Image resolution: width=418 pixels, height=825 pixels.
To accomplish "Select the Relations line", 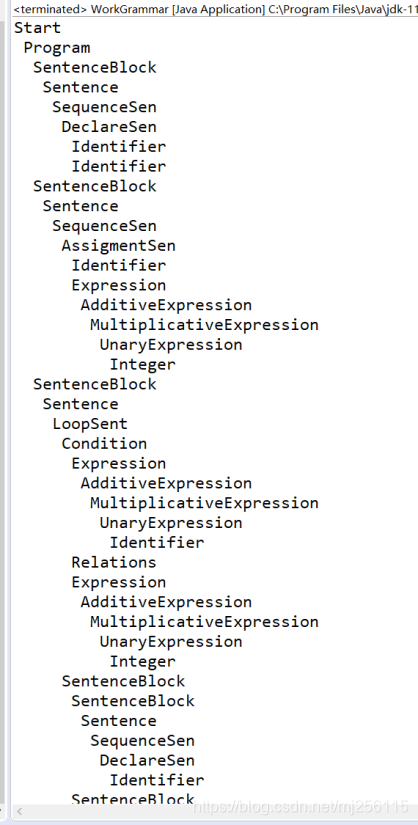I will (x=114, y=562).
